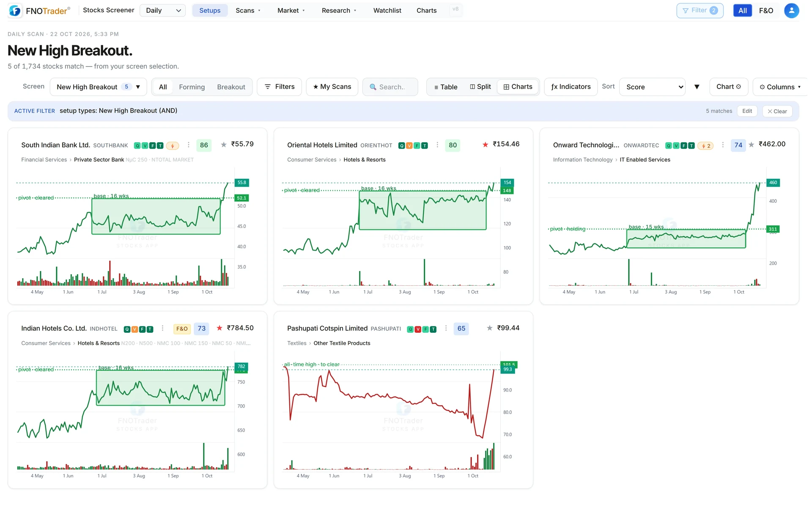The width and height of the screenshot is (812, 508).
Task: Go to Watchlist
Action: 387,11
